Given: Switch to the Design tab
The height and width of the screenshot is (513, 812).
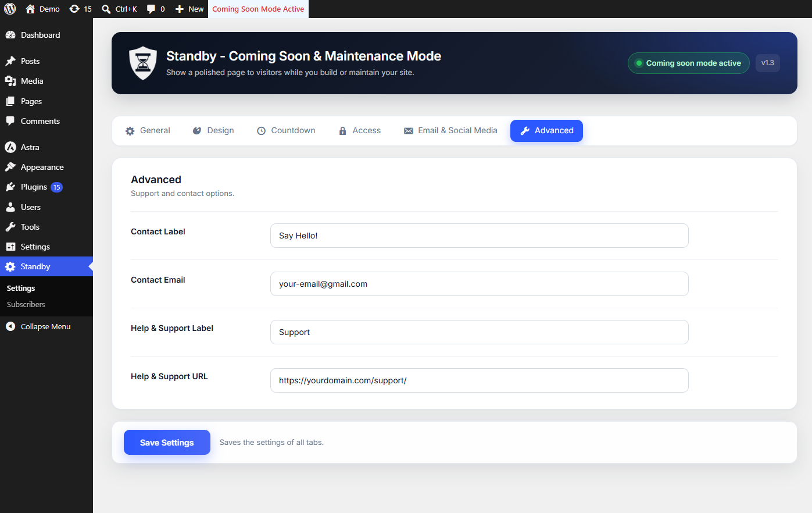Looking at the screenshot, I should pos(213,130).
